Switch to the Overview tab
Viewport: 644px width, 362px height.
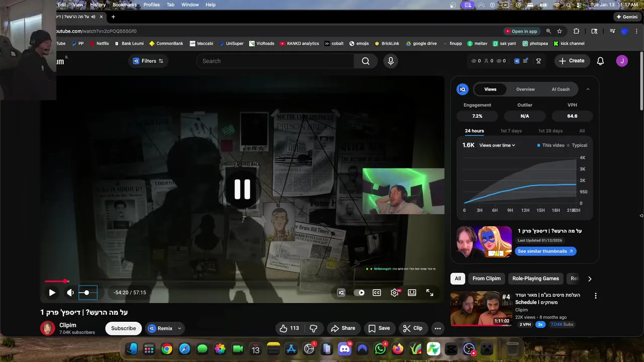[525, 89]
